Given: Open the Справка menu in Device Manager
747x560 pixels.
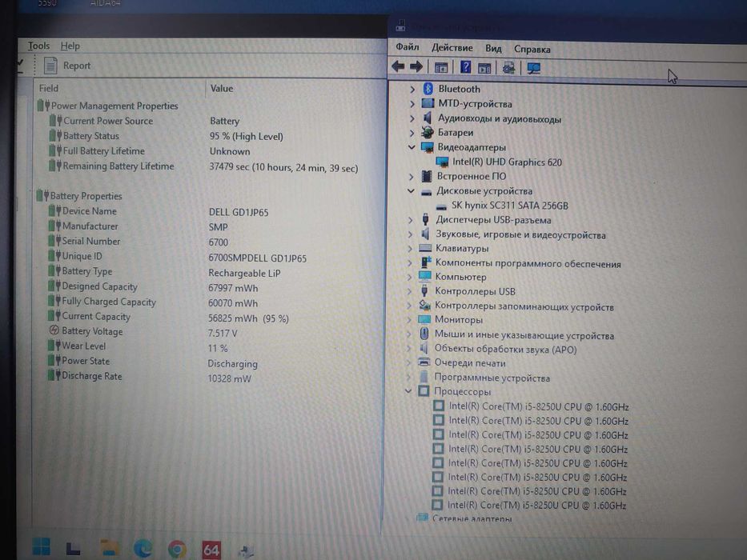Looking at the screenshot, I should (x=532, y=49).
